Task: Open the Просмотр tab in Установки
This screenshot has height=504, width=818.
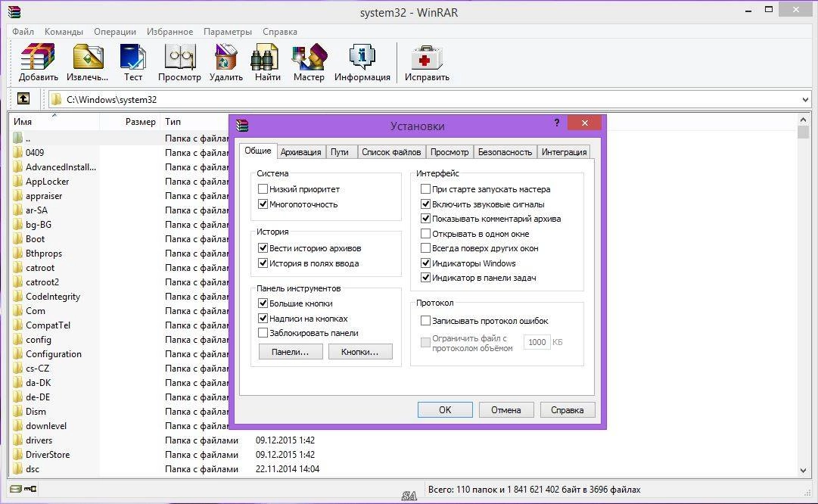Action: tap(449, 152)
